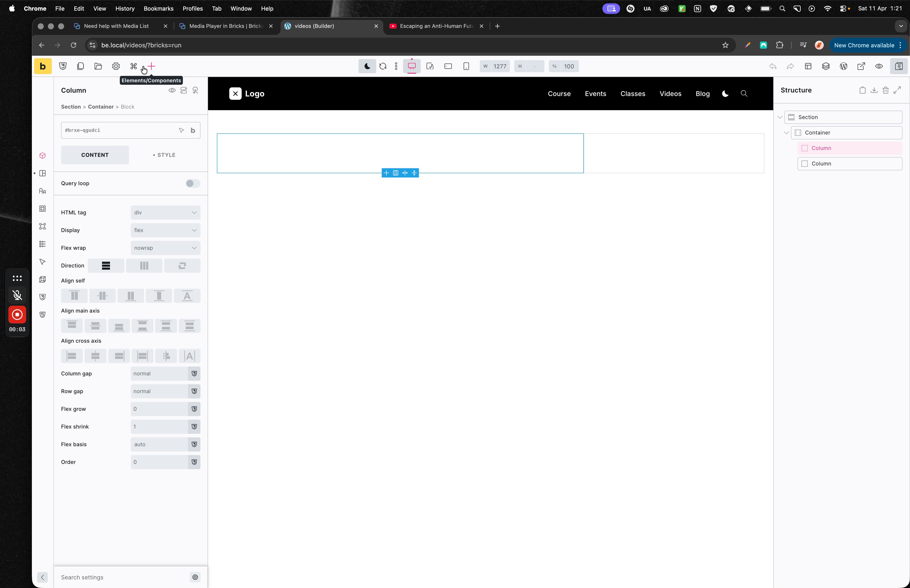Preview page with eye icon in toolbar
Screen dimensions: 910x588
click(x=879, y=66)
